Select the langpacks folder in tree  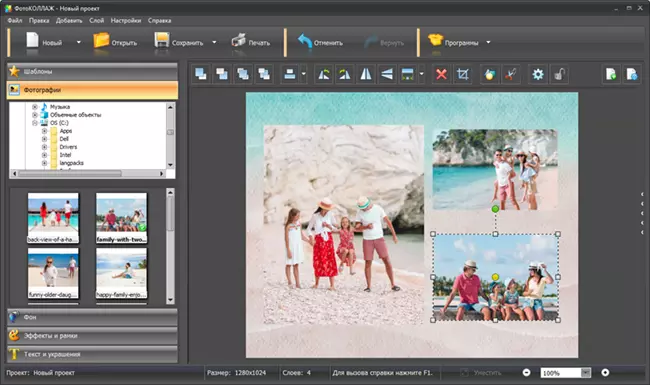(x=71, y=163)
